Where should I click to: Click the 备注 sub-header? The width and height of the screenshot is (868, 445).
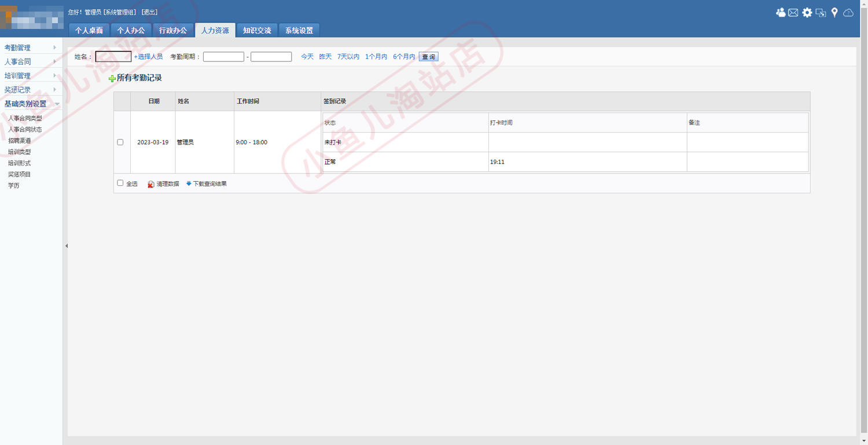[x=748, y=123]
